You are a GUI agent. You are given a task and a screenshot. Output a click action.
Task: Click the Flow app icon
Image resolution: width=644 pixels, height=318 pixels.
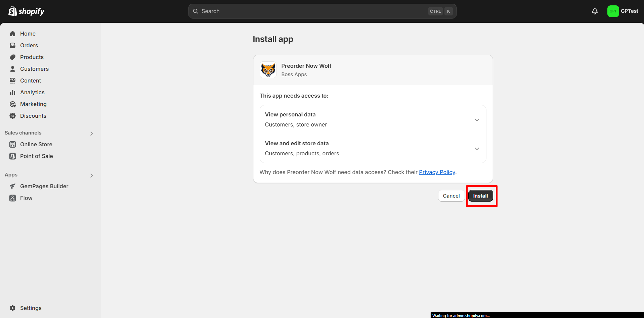pos(13,198)
